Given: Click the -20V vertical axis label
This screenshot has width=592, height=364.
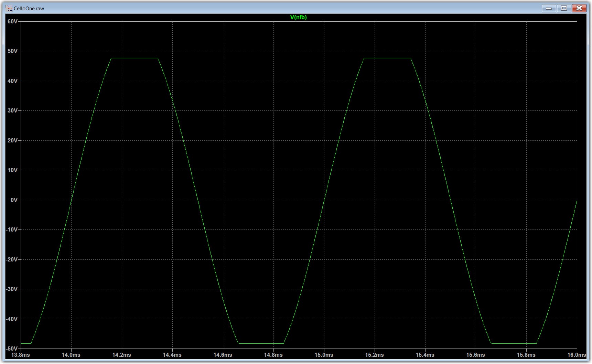Looking at the screenshot, I should click(x=12, y=260).
